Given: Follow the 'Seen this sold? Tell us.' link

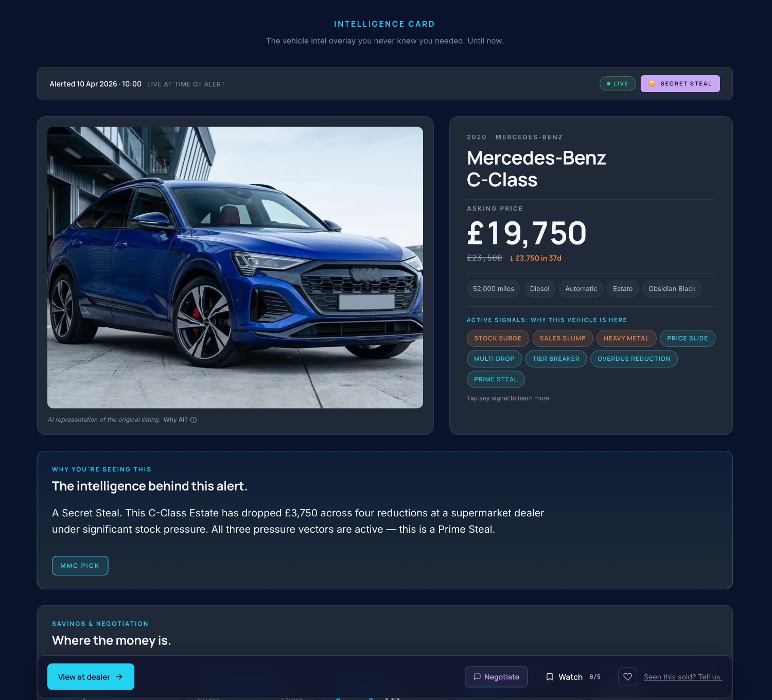Looking at the screenshot, I should click(683, 677).
